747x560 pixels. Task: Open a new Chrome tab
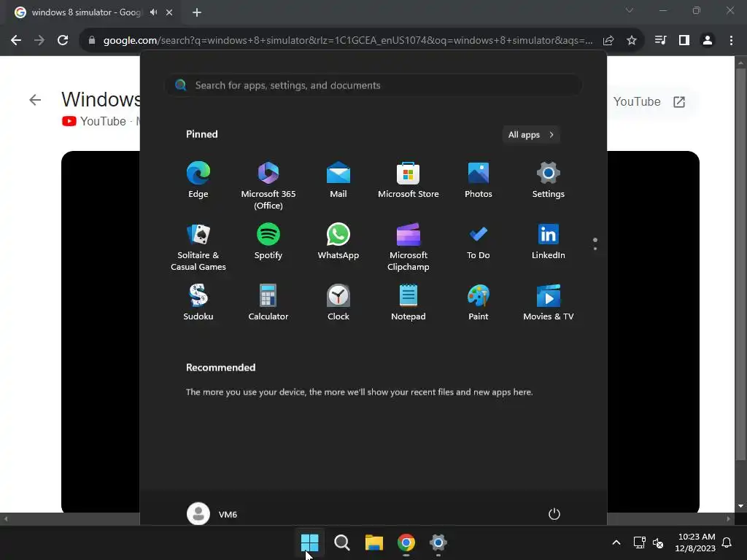(197, 12)
